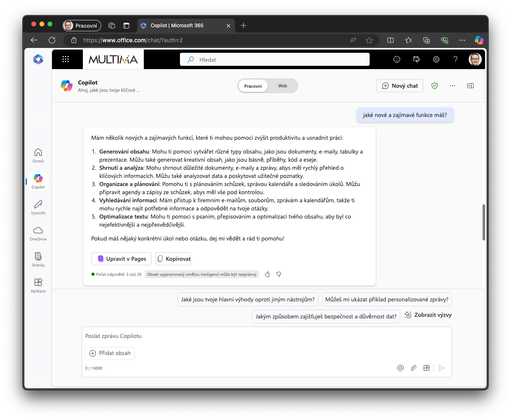Click Zobrazit výzvy
Image resolution: width=511 pixels, height=420 pixels.
click(428, 315)
